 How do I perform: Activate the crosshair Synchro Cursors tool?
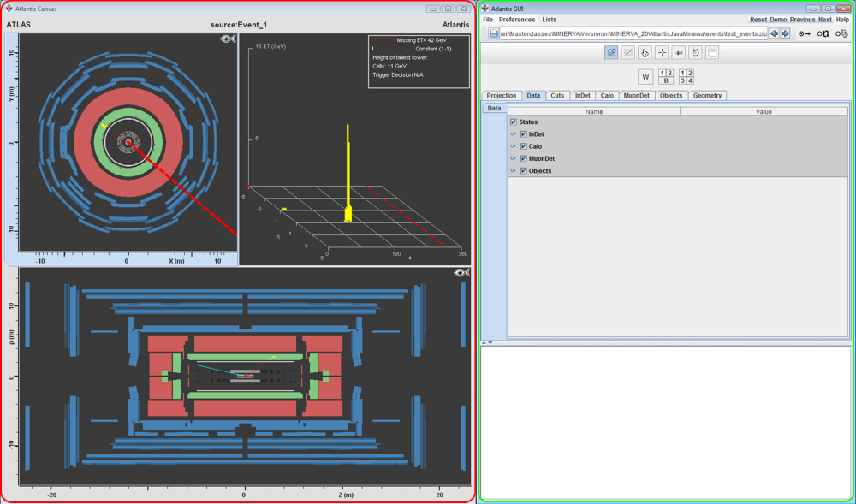pyautogui.click(x=662, y=53)
